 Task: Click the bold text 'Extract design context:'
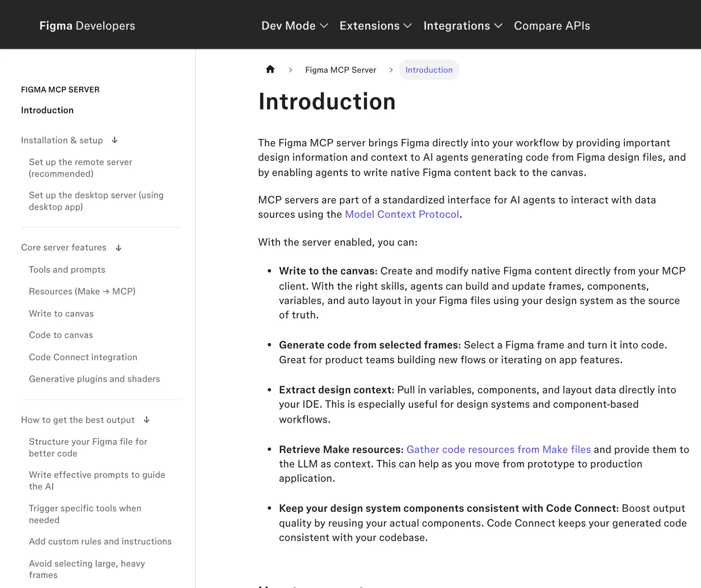[x=337, y=390]
